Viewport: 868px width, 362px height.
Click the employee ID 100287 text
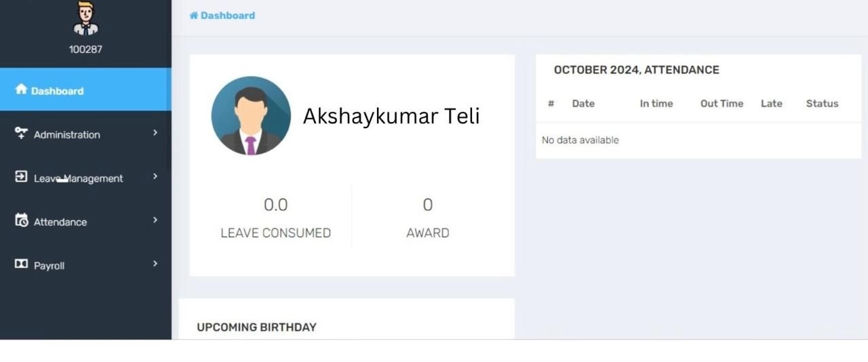85,49
